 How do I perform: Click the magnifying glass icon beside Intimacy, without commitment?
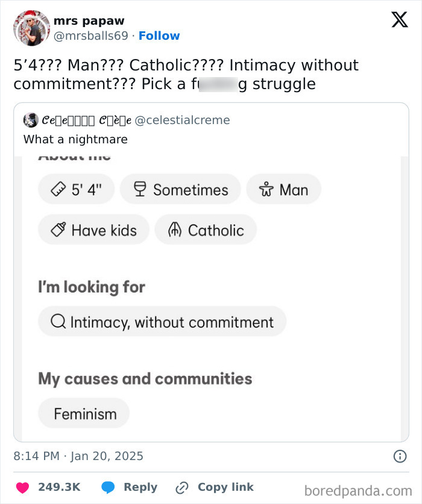pos(58,322)
